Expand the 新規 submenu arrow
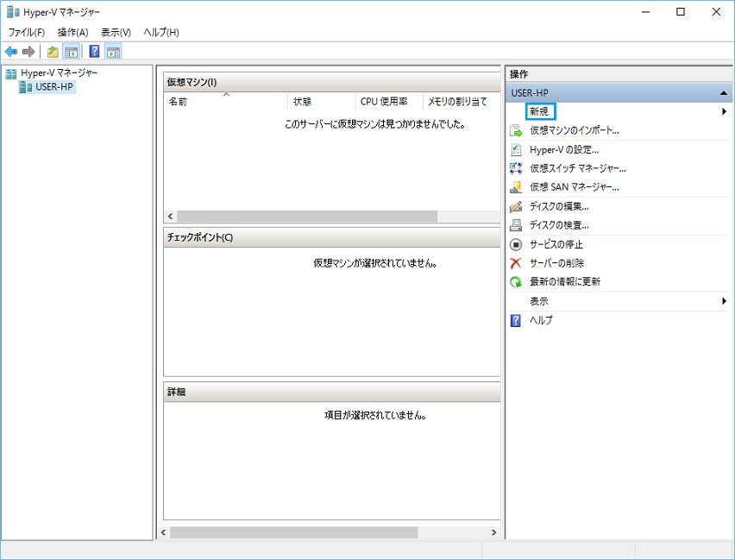This screenshot has height=560, width=735. point(725,111)
